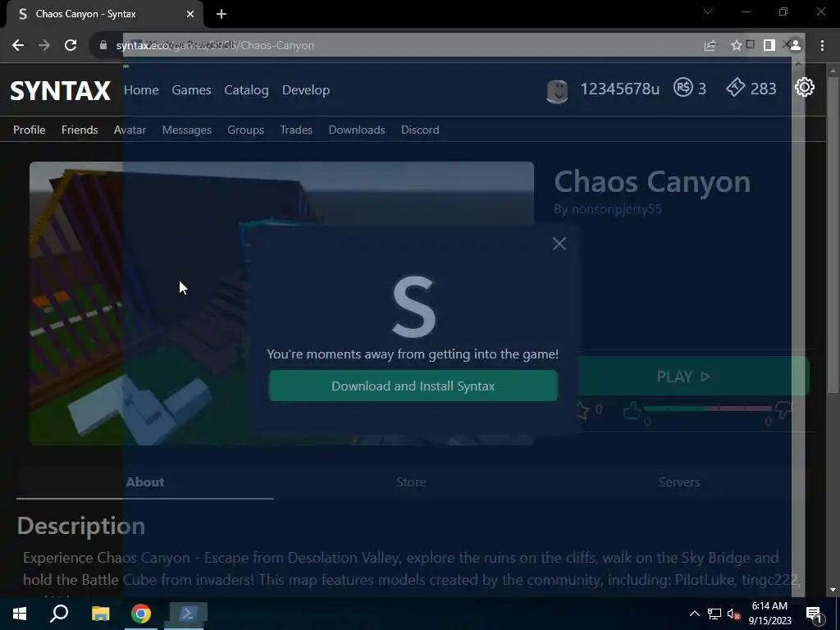Open Chrome three-dot menu
This screenshot has height=630, width=840.
pyautogui.click(x=822, y=45)
